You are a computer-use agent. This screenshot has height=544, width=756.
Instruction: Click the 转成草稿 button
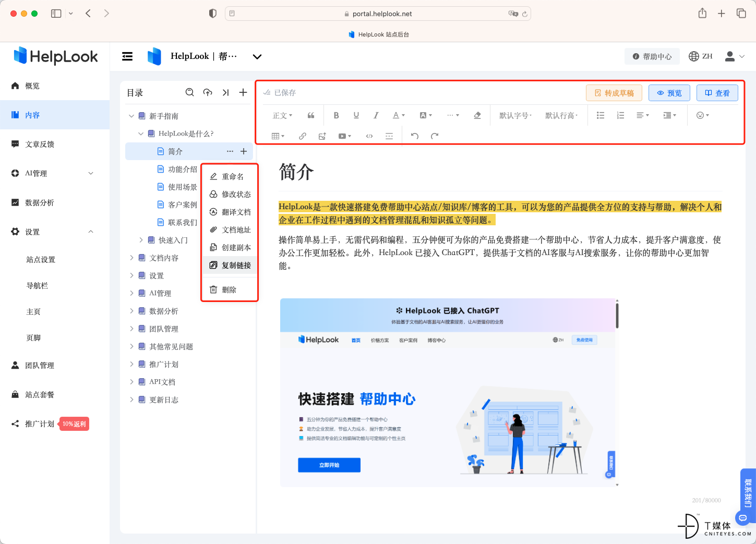[614, 93]
